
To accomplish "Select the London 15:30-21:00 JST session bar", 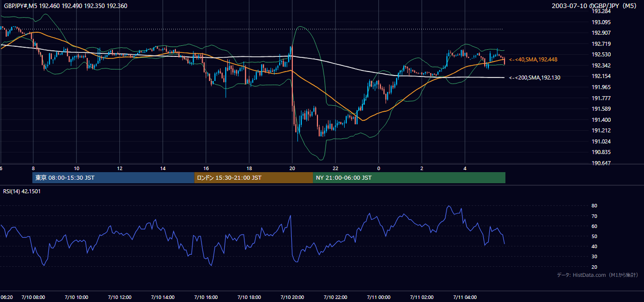I will [254, 178].
